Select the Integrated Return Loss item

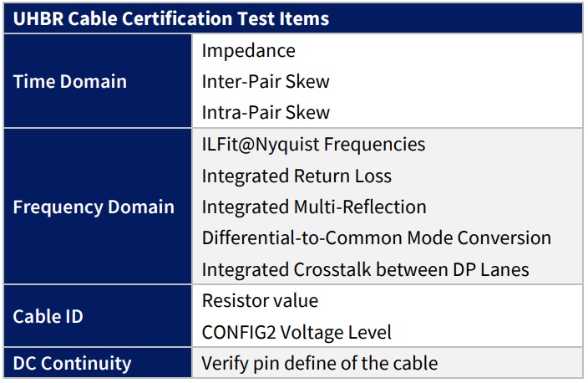(297, 176)
